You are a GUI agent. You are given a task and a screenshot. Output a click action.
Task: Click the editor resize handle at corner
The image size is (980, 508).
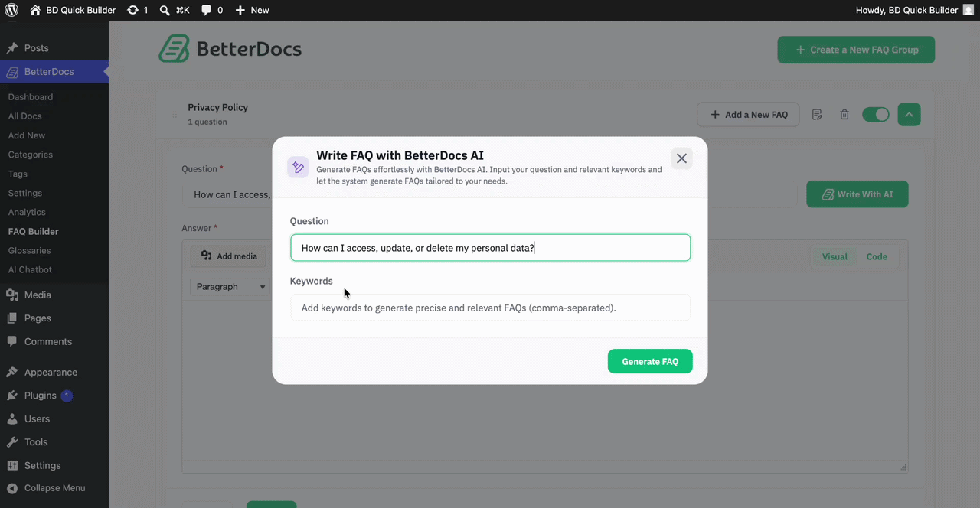pyautogui.click(x=903, y=467)
